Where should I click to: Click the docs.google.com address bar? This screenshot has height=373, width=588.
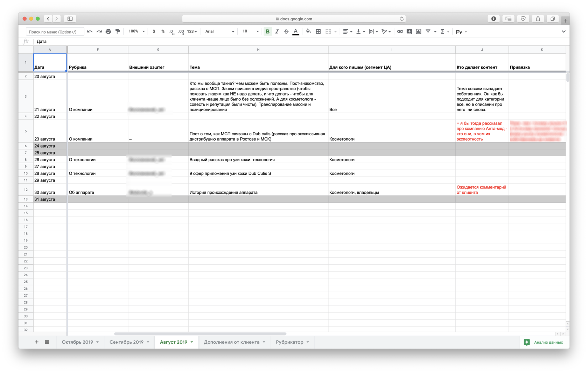pos(294,19)
